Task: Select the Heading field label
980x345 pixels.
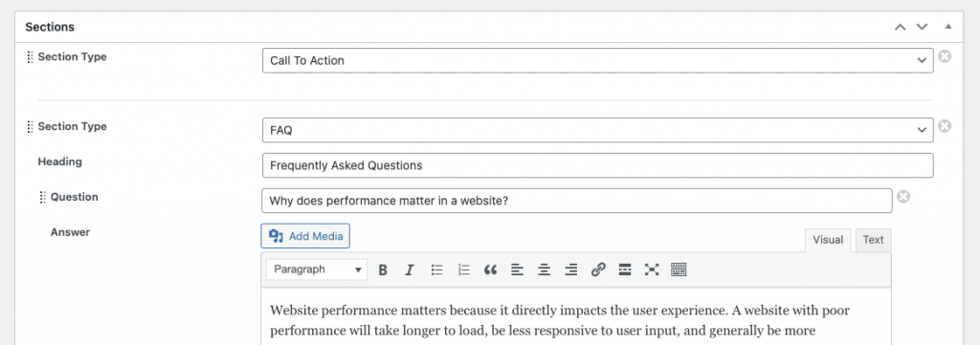Action: (60, 162)
